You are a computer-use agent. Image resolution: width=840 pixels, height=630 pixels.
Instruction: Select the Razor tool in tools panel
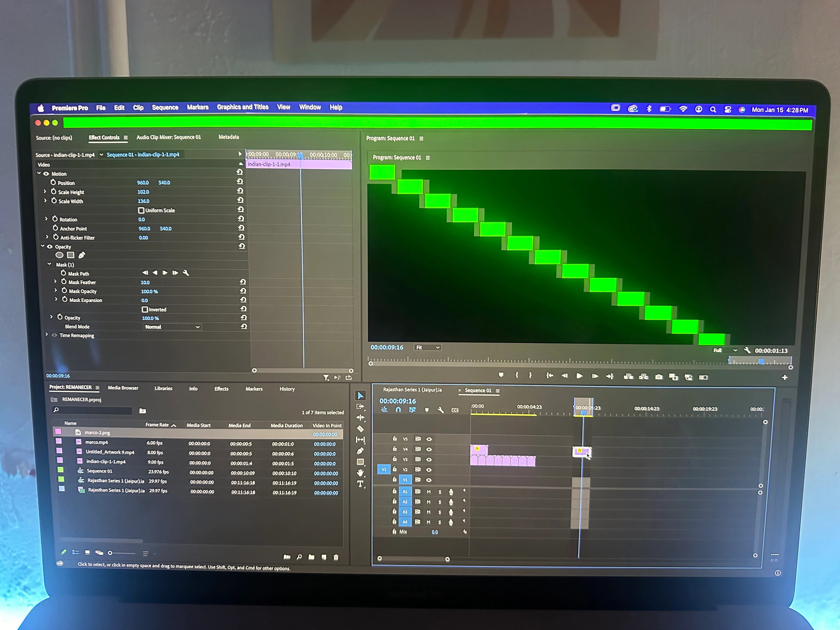[x=360, y=429]
